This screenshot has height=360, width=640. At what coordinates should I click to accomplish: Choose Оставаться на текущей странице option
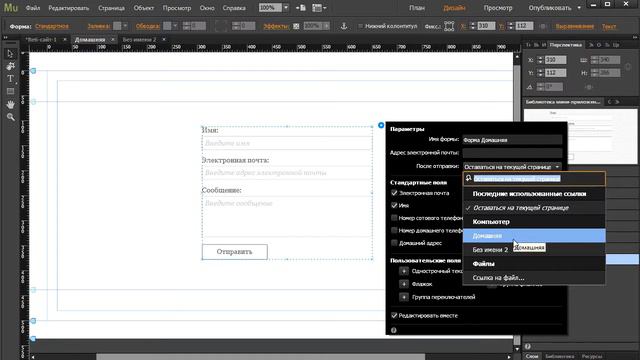[x=534, y=208]
